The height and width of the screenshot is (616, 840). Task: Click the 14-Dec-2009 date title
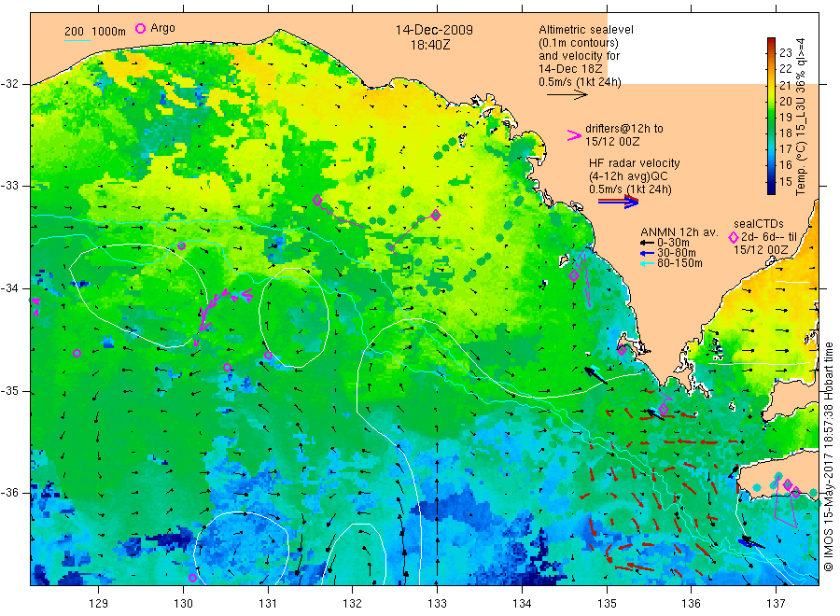pos(434,31)
